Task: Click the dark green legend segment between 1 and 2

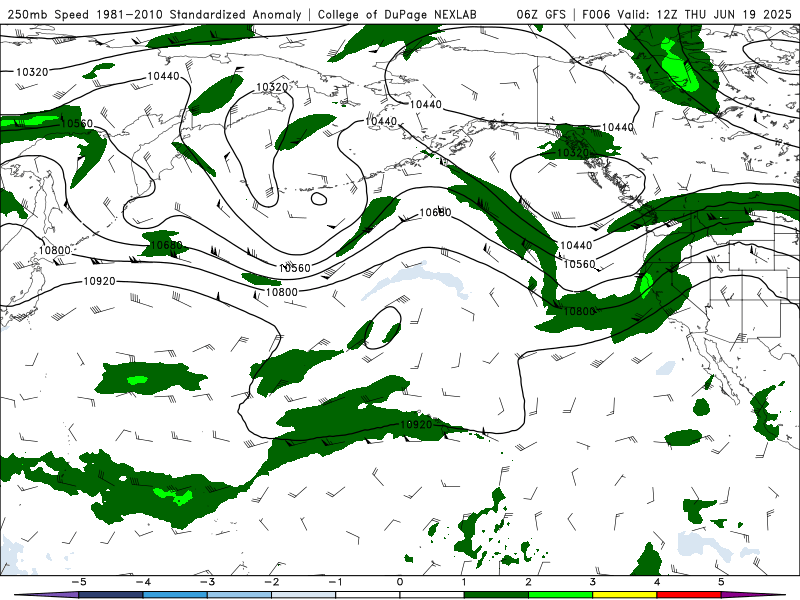Action: [496, 595]
